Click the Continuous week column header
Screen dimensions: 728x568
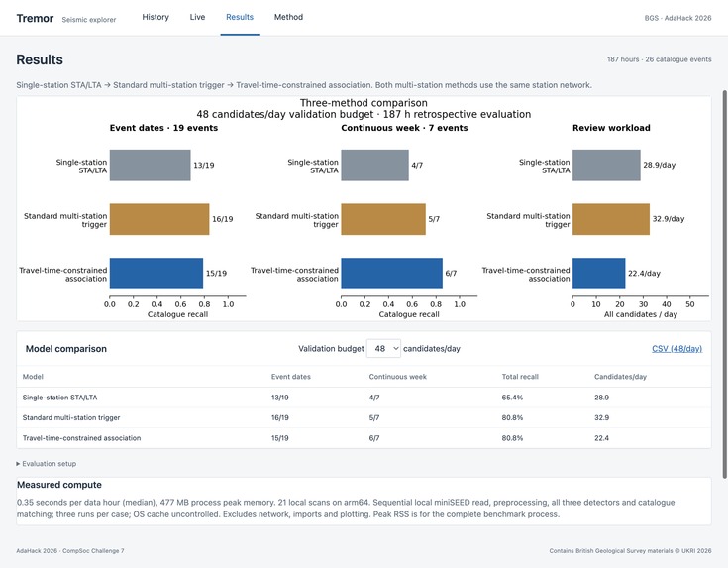(x=397, y=377)
